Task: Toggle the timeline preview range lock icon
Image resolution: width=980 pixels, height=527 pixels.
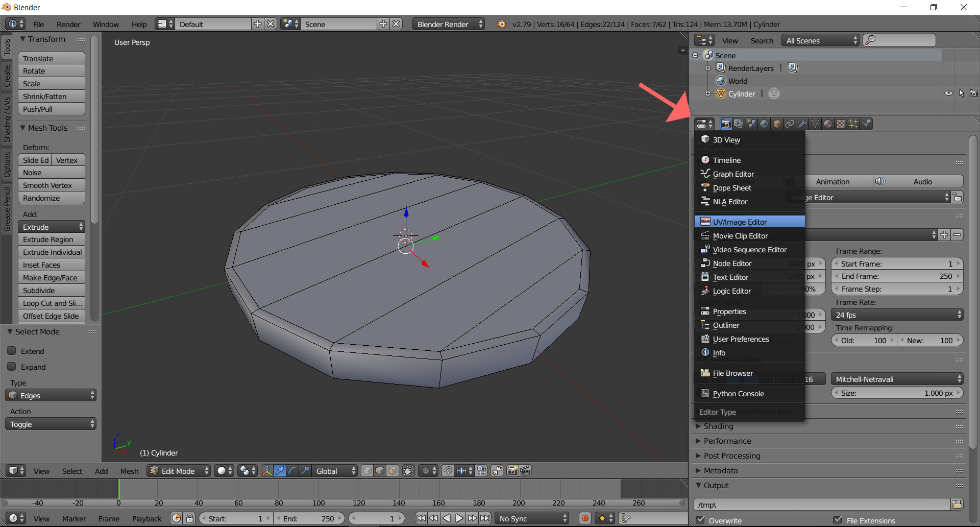Action: click(x=190, y=518)
